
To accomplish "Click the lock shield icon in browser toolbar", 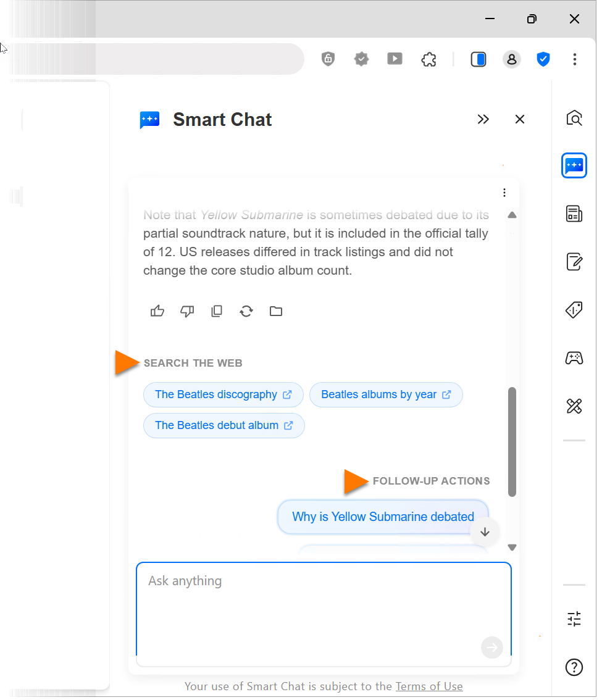I will (328, 59).
